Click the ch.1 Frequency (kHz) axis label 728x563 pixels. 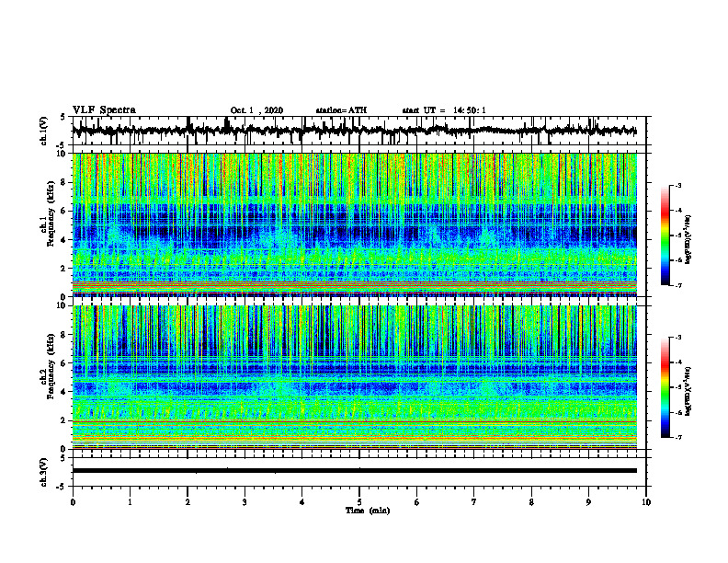pyautogui.click(x=49, y=213)
